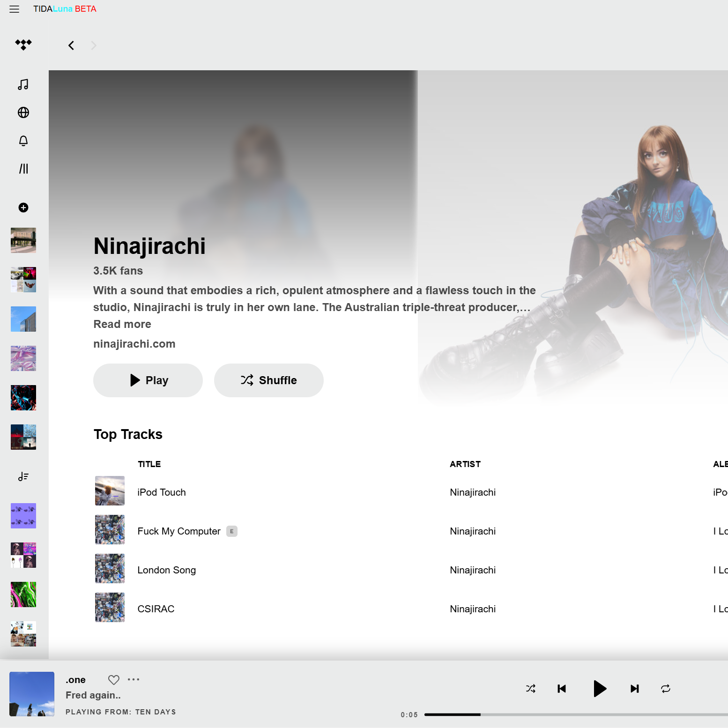728x728 pixels.
Task: Expand the artist bio via Read more
Action: coord(122,324)
